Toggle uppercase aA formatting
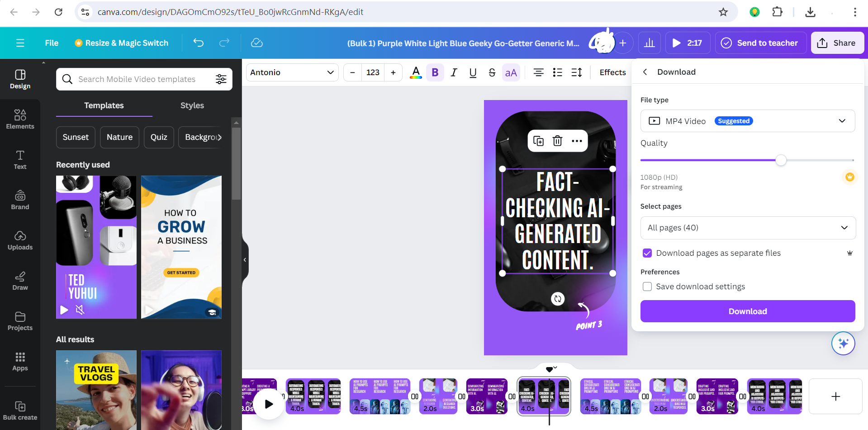This screenshot has width=868, height=430. (x=511, y=72)
